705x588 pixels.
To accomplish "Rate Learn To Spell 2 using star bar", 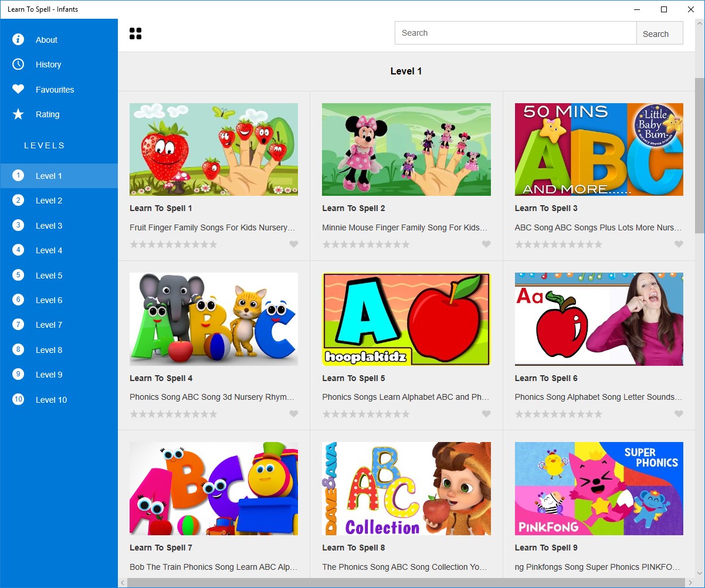I will (x=366, y=244).
